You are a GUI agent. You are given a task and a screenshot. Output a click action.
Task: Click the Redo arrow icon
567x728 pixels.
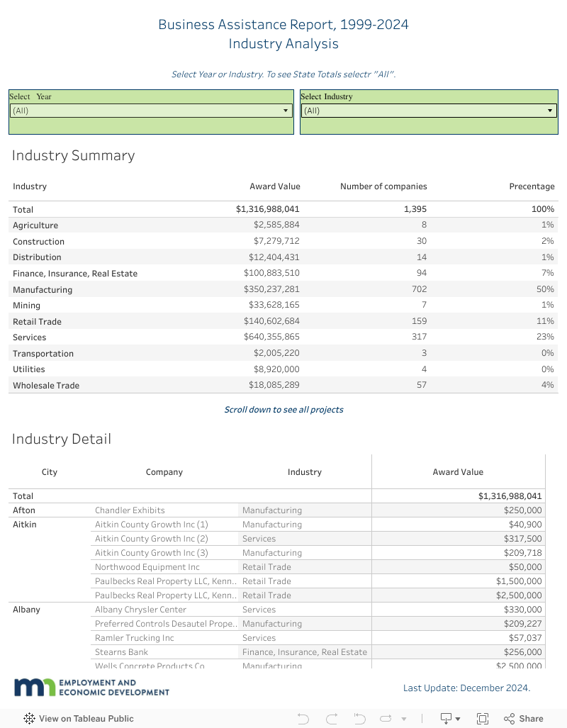(331, 718)
